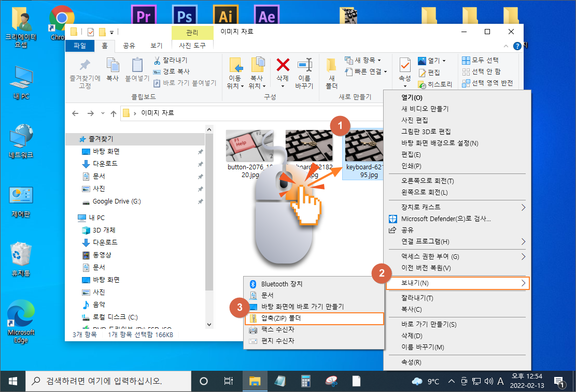Choose 압축(ZIP) 폴더 in the submenu

[315, 318]
